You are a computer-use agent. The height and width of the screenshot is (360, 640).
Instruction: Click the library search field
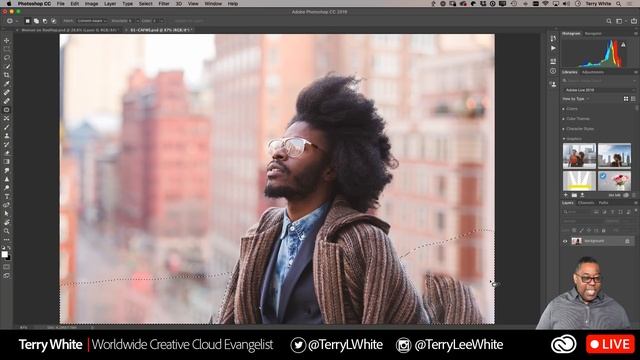599,81
